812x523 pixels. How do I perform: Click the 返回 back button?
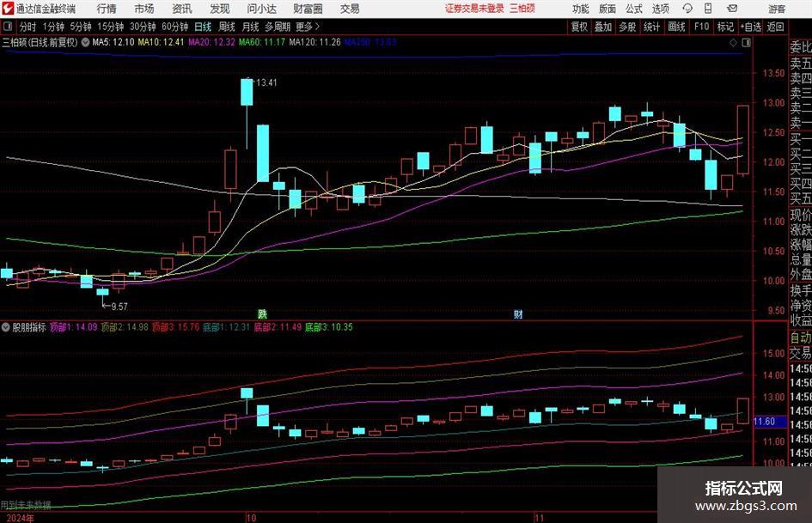click(x=775, y=27)
